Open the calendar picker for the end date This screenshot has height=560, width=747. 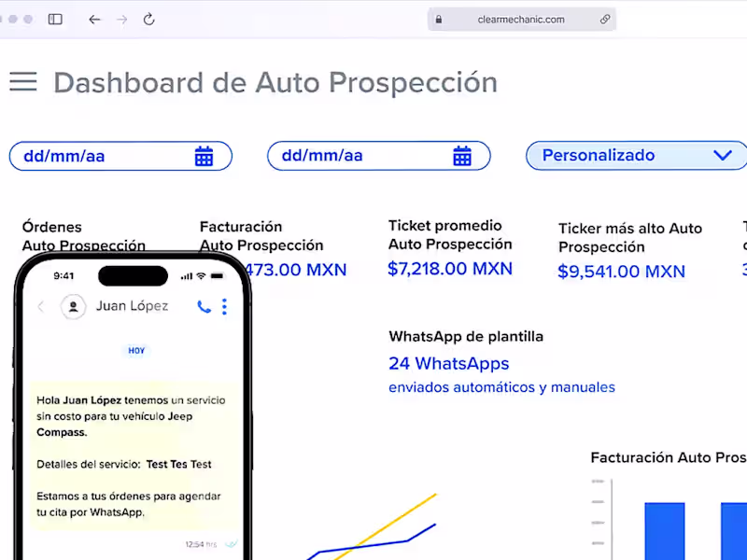(x=463, y=155)
